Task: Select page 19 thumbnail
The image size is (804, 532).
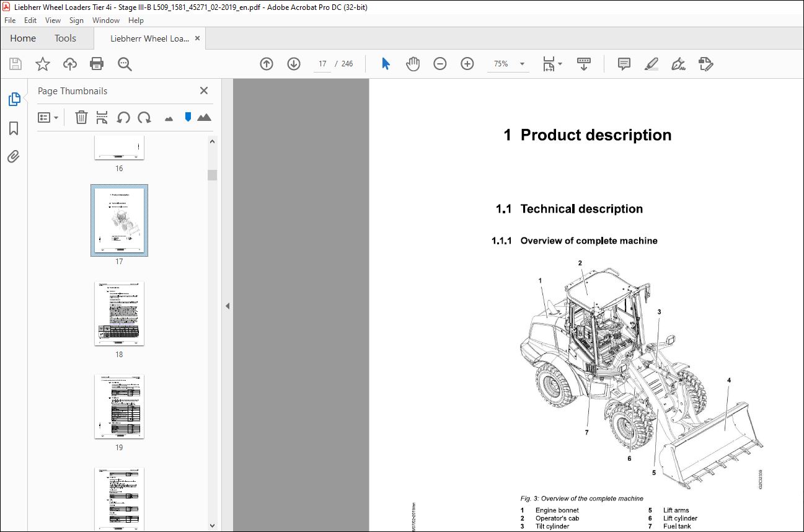Action: [119, 406]
